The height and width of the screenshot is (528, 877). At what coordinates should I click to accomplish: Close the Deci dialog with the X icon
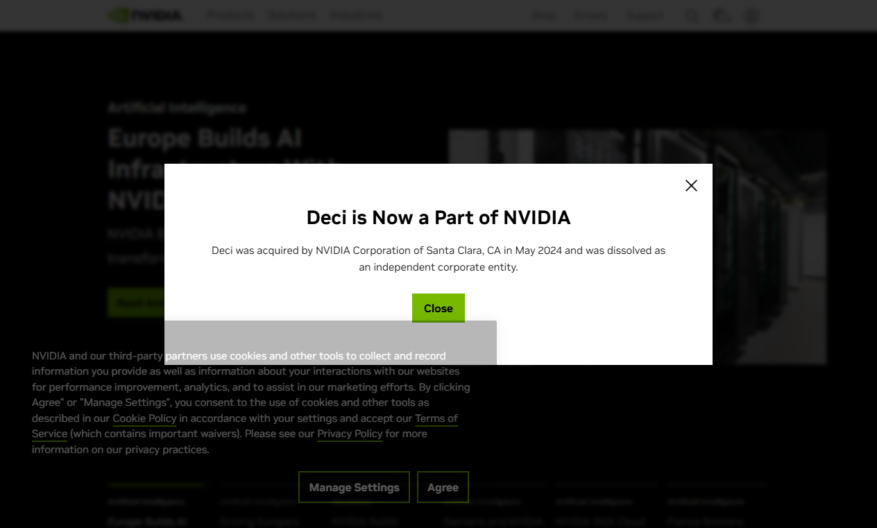691,186
